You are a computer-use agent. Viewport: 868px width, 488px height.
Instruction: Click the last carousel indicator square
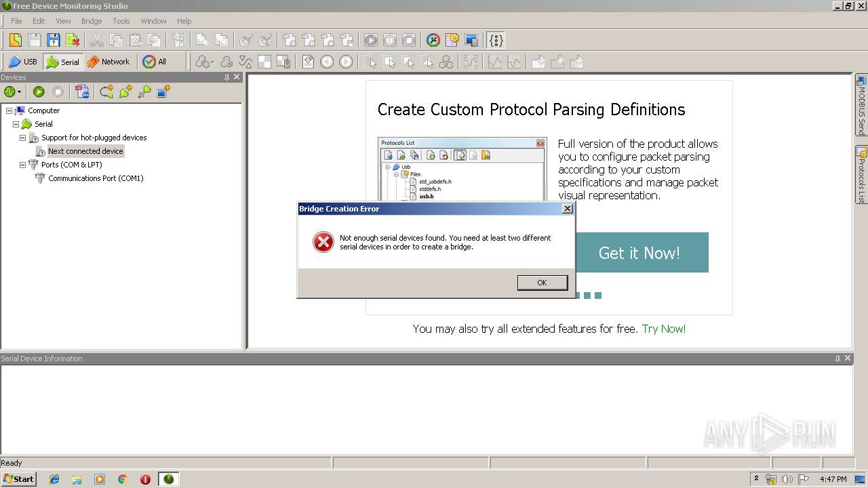pyautogui.click(x=598, y=296)
